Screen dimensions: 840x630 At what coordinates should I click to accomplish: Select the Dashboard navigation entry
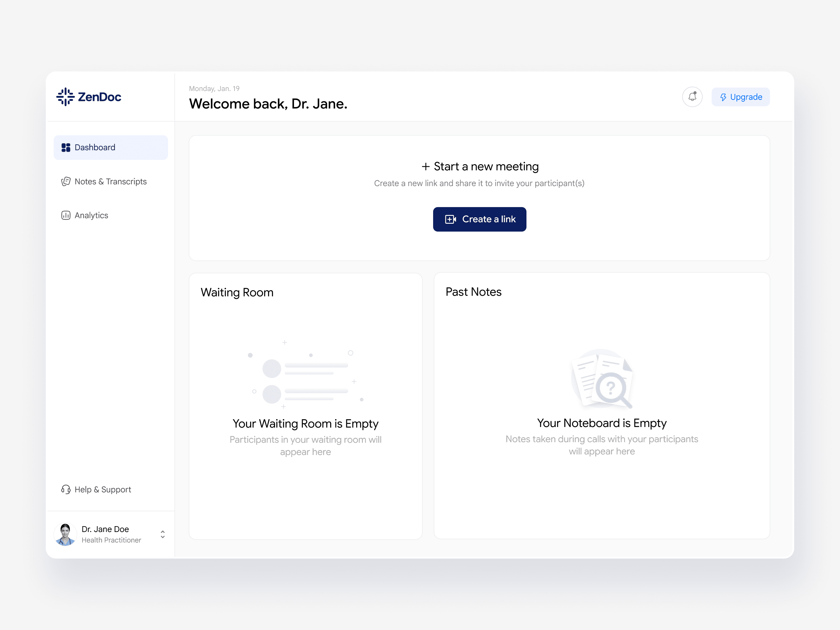pos(95,147)
